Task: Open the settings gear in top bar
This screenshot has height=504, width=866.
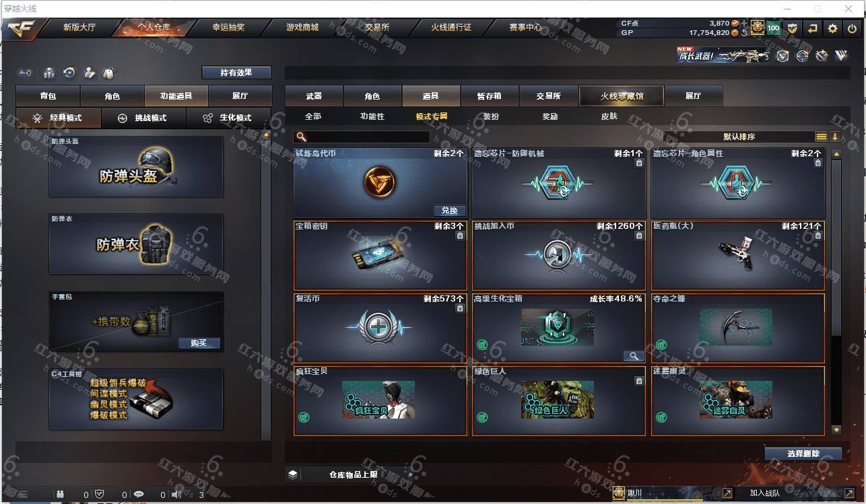Action: pyautogui.click(x=833, y=28)
